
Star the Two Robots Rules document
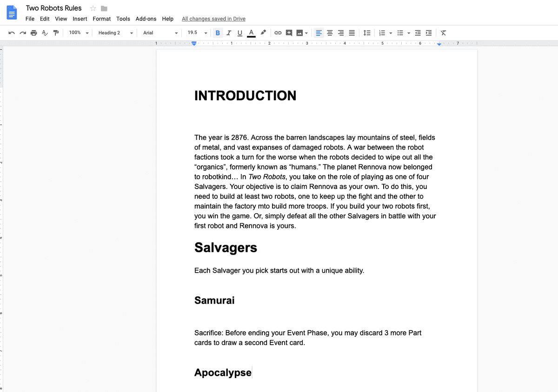[93, 8]
